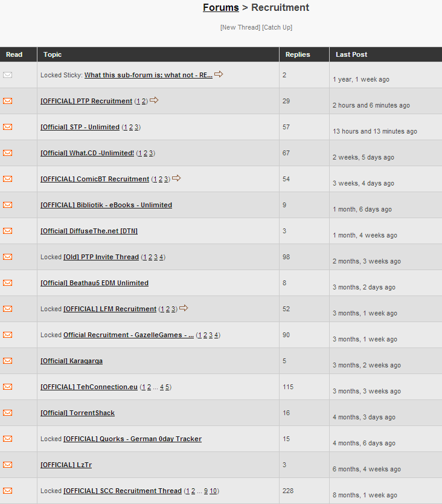Screen dimensions: 442x504
Task: Click the envelope icon beside LFM Recruitment
Action: [x=8, y=309]
